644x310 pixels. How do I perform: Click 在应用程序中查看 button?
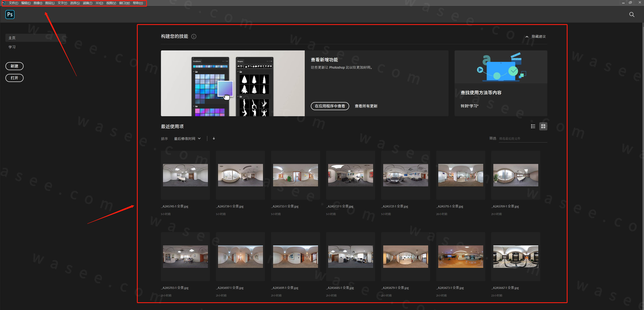[330, 106]
